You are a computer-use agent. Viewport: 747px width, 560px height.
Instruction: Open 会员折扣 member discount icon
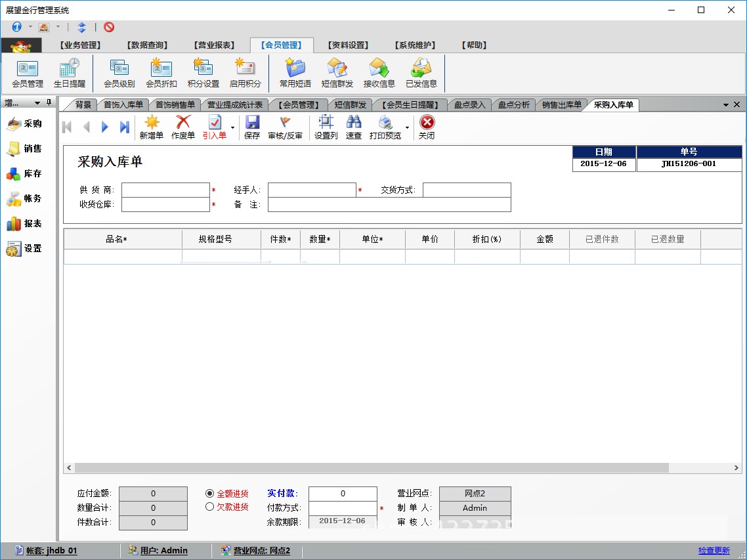tap(161, 74)
